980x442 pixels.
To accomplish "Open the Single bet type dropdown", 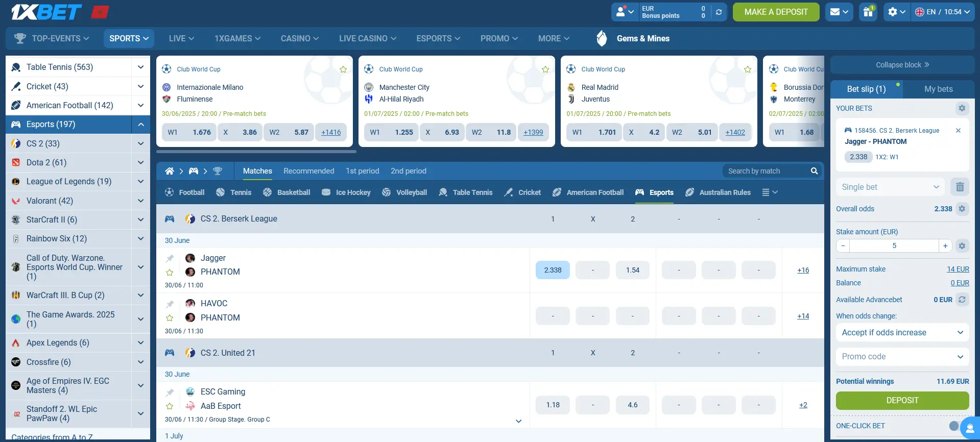I will point(890,187).
